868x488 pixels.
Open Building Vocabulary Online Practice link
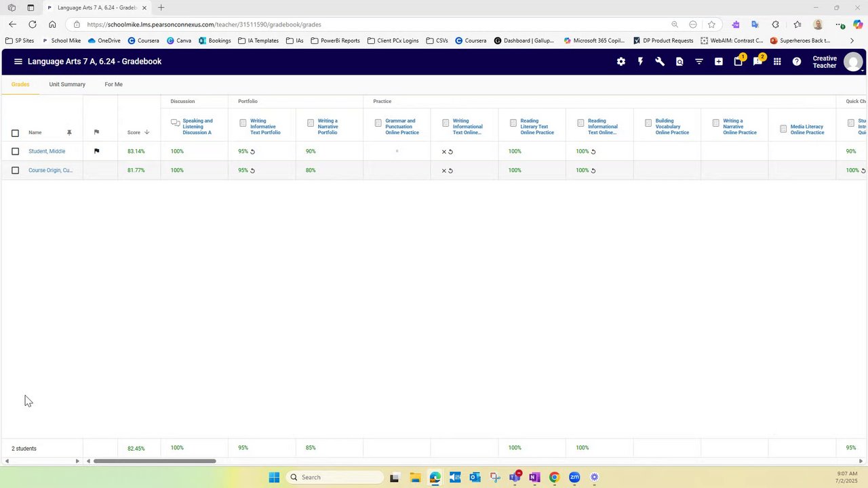[672, 127]
